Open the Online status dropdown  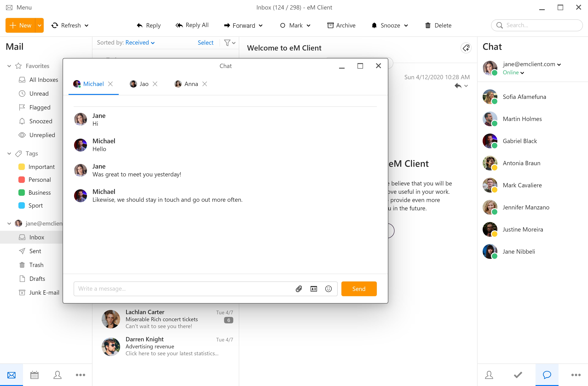(x=513, y=73)
